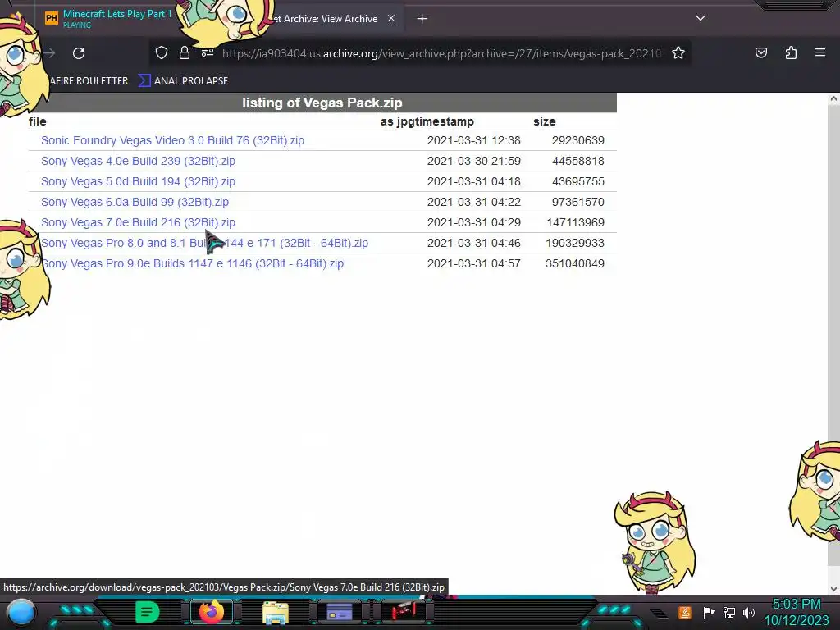The width and height of the screenshot is (840, 630).
Task: Download Sony Vegas Pro 8.0 and 8.1 zip
Action: click(204, 243)
